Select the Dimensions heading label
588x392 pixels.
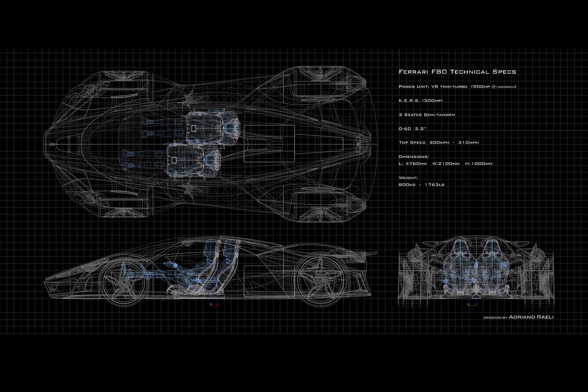413,157
